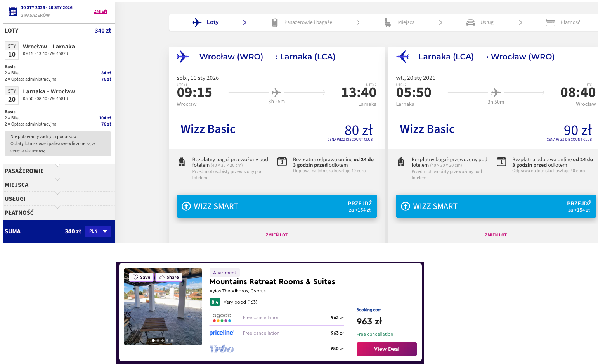Click the View Deal button

pyautogui.click(x=387, y=349)
